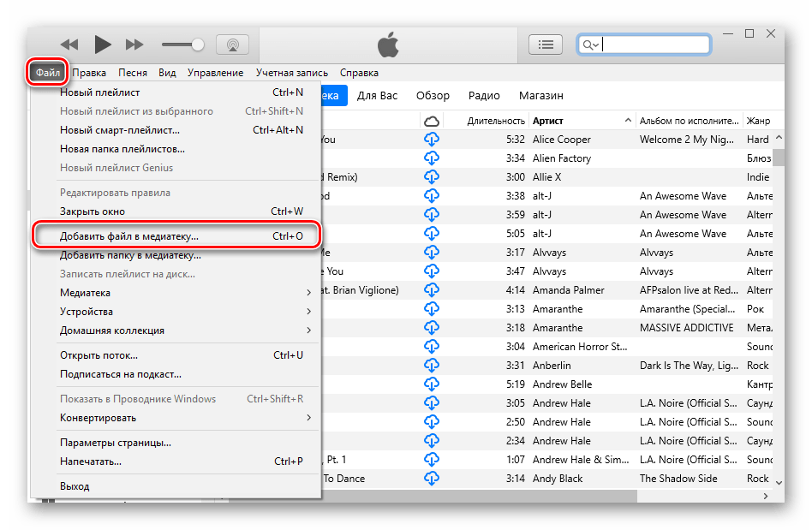This screenshot has width=812, height=530.
Task: Close the open Файл menu
Action: [48, 73]
